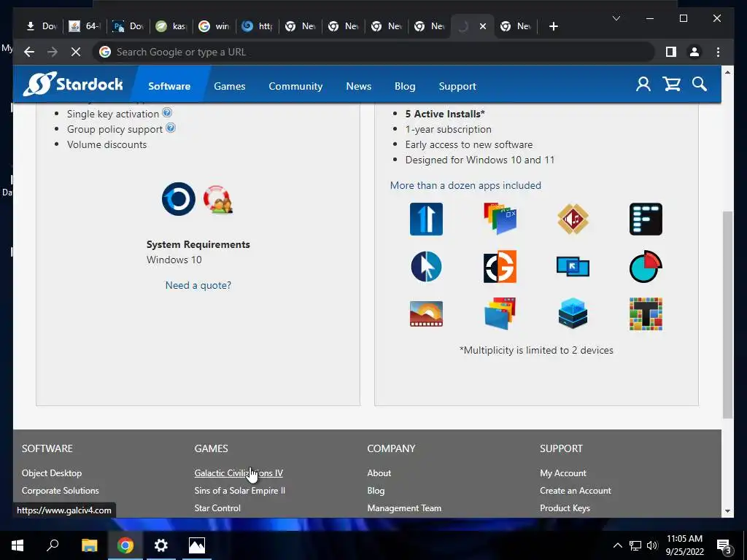Open the user account icon in header
The height and width of the screenshot is (560, 747).
(643, 85)
